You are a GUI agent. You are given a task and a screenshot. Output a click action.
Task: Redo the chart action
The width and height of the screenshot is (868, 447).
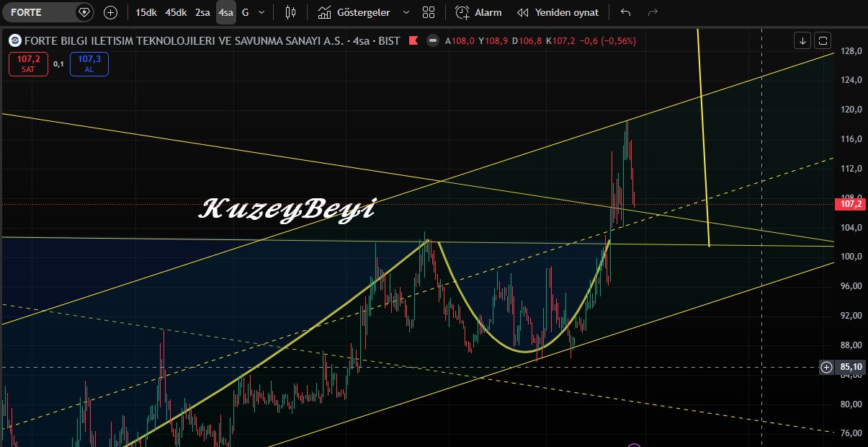[x=653, y=12]
